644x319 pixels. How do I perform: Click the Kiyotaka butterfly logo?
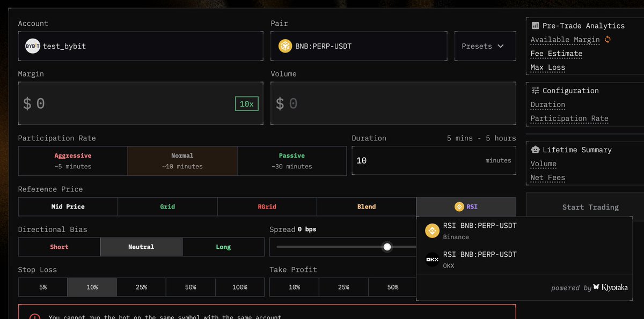click(x=596, y=288)
